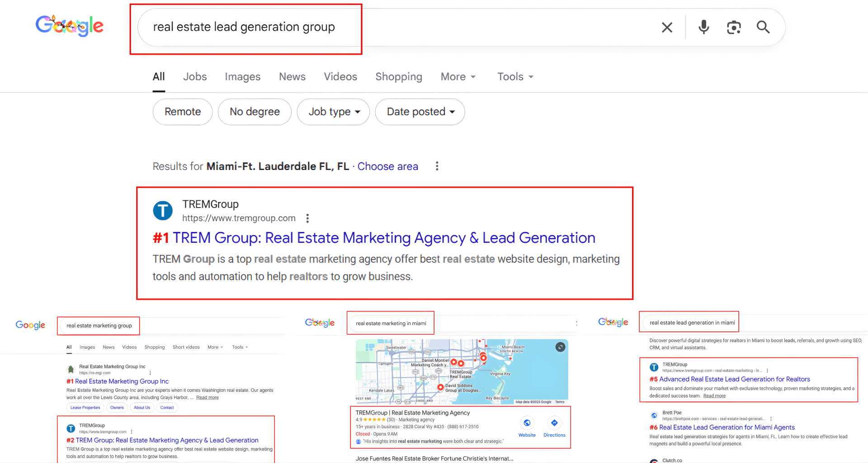Switch to the large Shopping tab in the main search
Viewport: 868px width, 463px height.
[399, 77]
